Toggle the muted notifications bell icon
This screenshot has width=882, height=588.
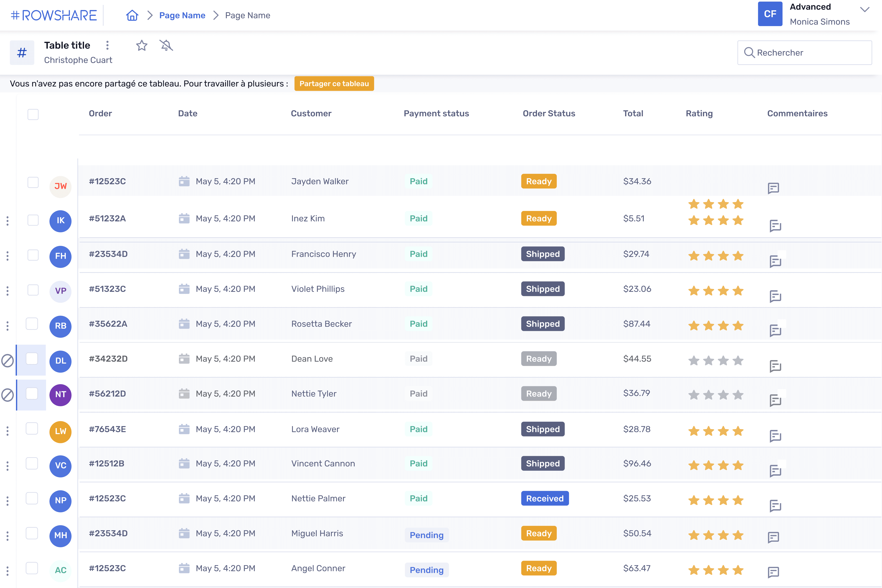pos(166,45)
